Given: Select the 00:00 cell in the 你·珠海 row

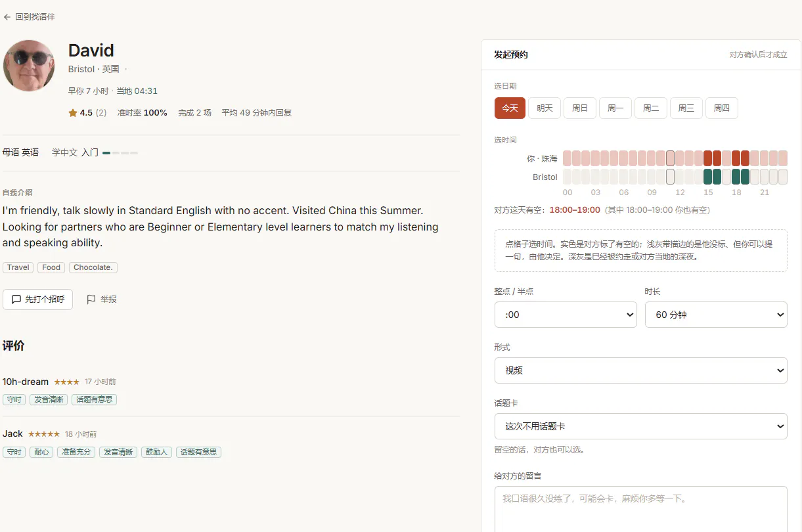Looking at the screenshot, I should [x=568, y=158].
